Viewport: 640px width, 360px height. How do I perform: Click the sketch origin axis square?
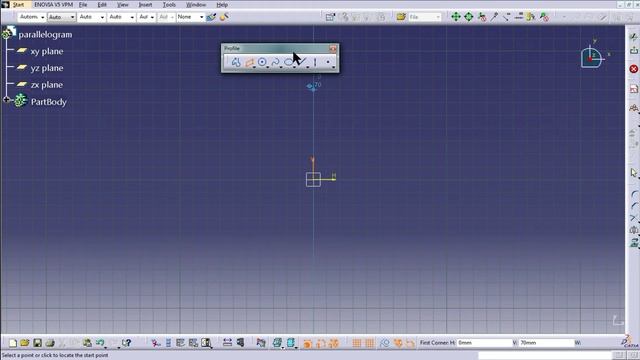click(313, 180)
